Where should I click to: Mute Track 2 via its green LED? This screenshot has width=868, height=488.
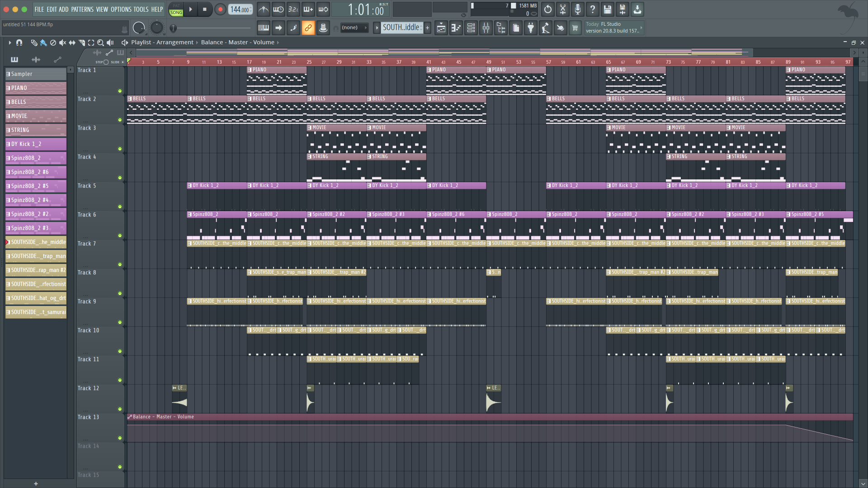[x=120, y=120]
